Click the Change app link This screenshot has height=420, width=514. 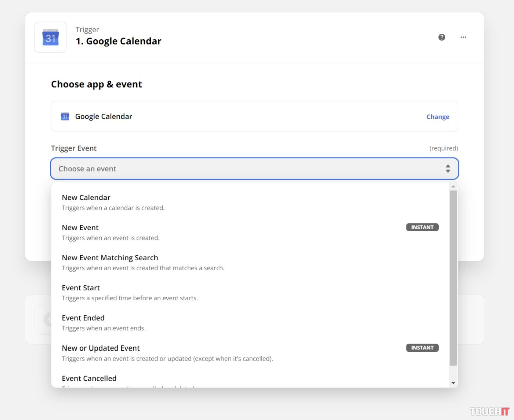click(438, 117)
